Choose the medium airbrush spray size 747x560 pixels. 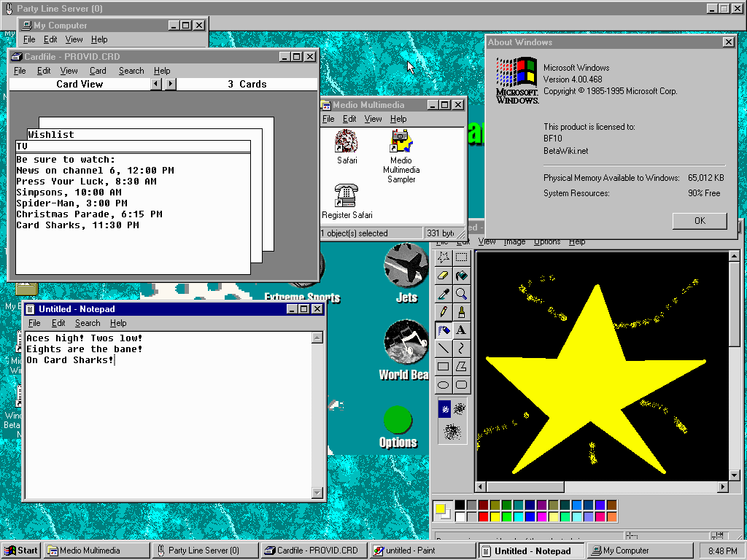tap(460, 409)
